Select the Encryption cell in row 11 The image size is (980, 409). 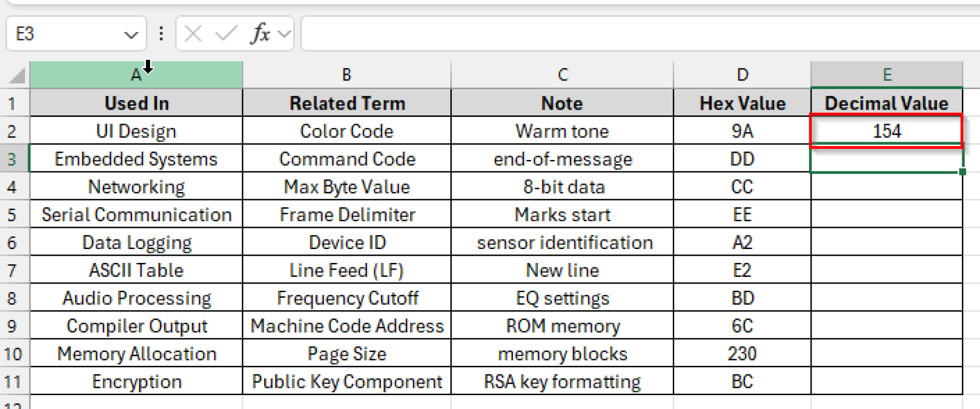click(135, 381)
